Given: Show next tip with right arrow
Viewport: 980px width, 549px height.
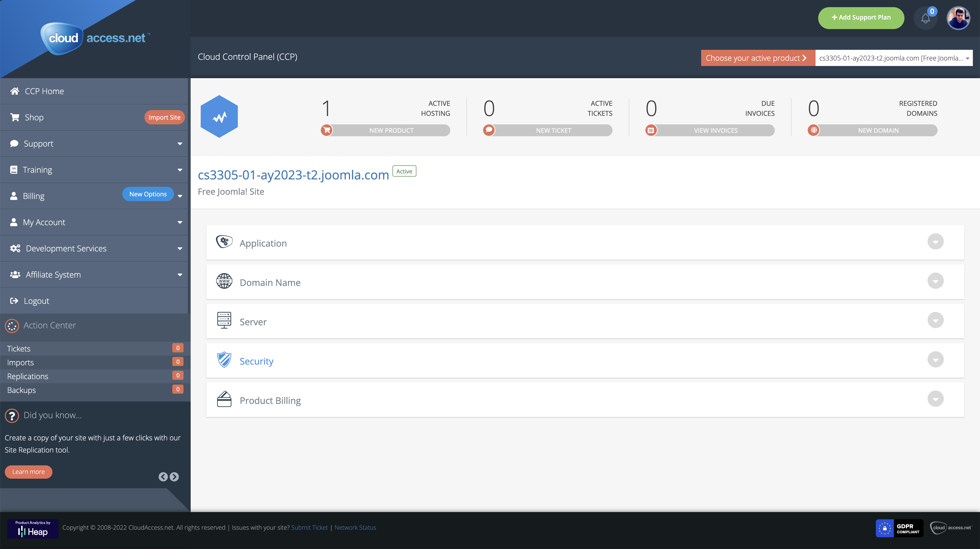Looking at the screenshot, I should tap(174, 477).
